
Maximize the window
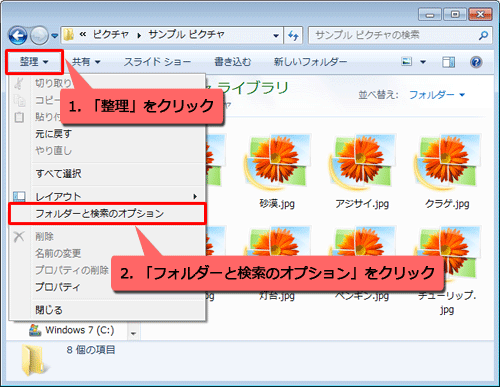click(x=455, y=14)
